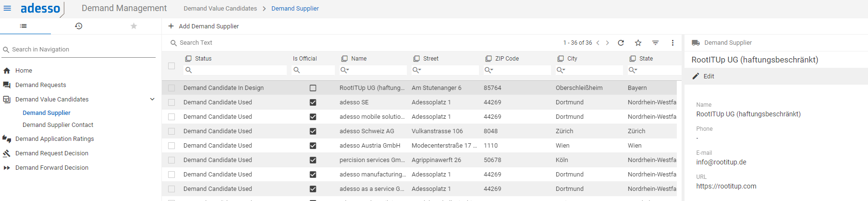Screen dimensions: 868x201
Task: Open Demand Requests
Action: [41, 85]
